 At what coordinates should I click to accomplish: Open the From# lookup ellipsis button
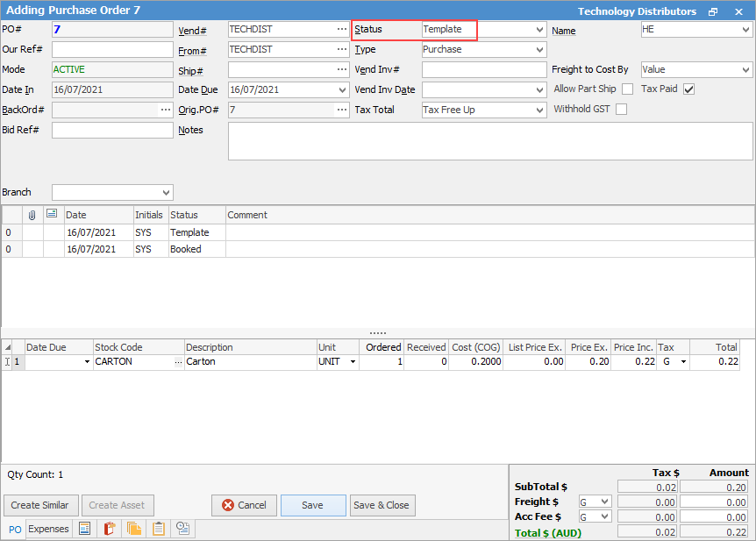342,49
